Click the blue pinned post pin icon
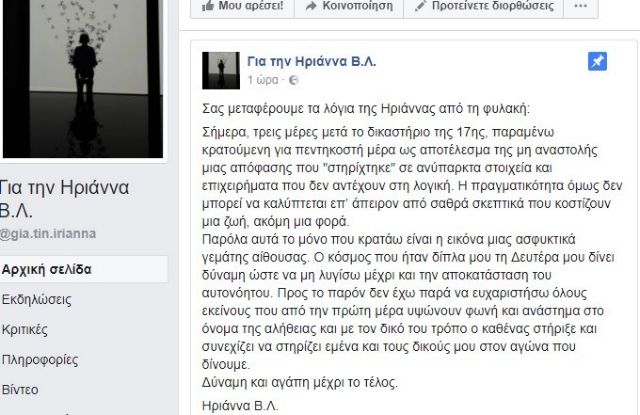The height and width of the screenshot is (415, 640). [x=597, y=62]
